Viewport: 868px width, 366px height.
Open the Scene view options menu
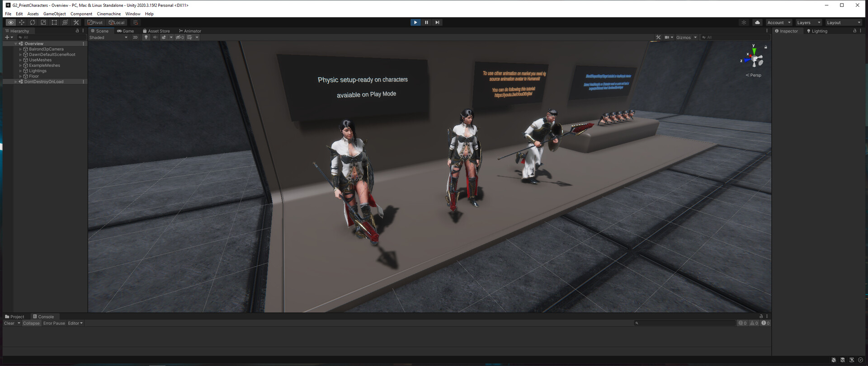[767, 31]
